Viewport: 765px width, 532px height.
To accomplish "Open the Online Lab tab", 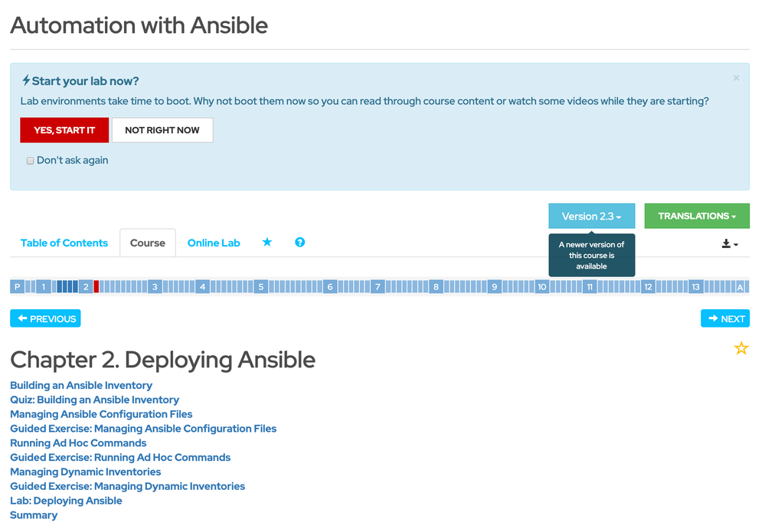I will click(x=214, y=243).
